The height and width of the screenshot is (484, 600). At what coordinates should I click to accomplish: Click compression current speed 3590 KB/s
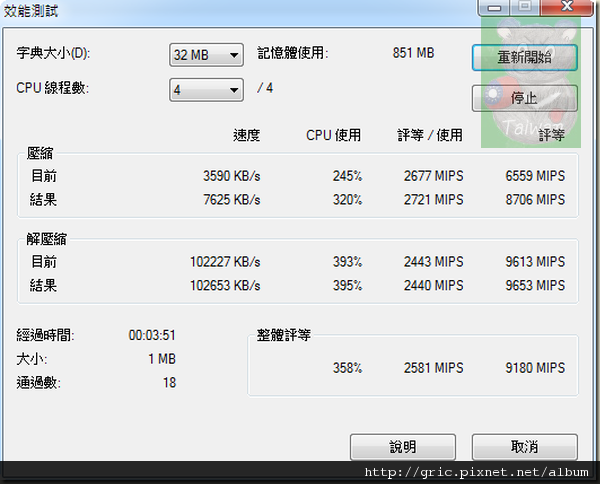(x=232, y=176)
